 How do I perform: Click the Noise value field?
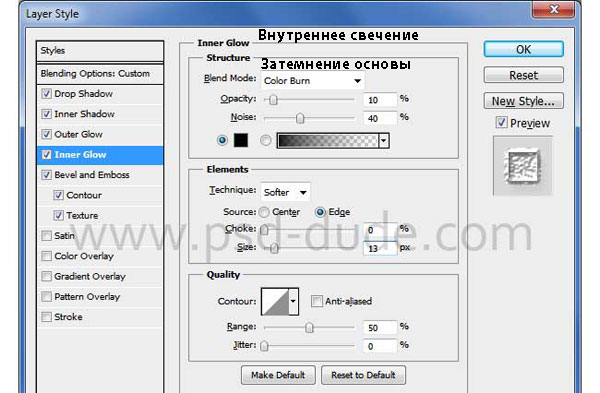[380, 118]
